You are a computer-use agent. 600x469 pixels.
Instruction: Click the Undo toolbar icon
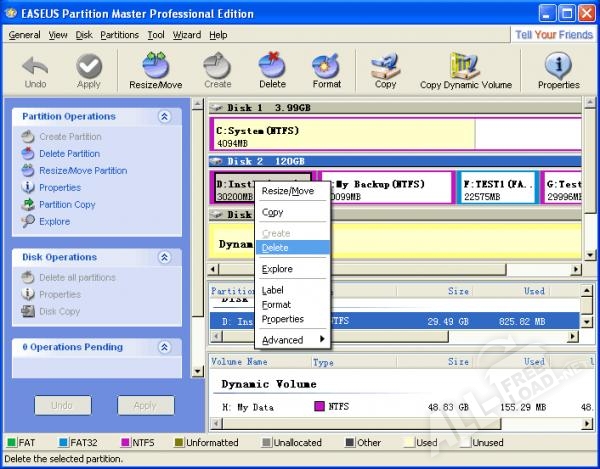(35, 70)
